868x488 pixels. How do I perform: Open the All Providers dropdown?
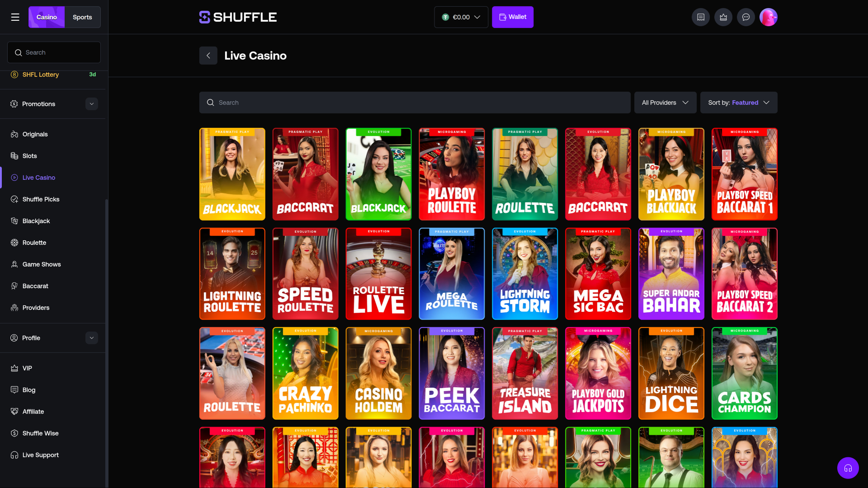(x=665, y=102)
